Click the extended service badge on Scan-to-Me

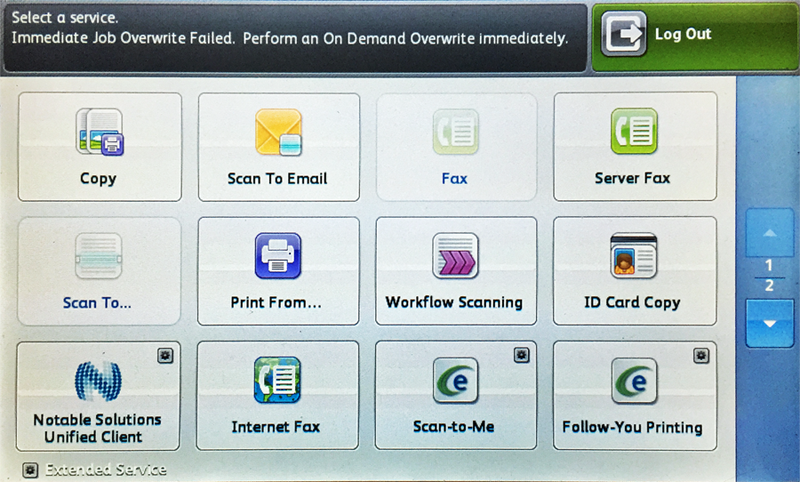coord(521,355)
